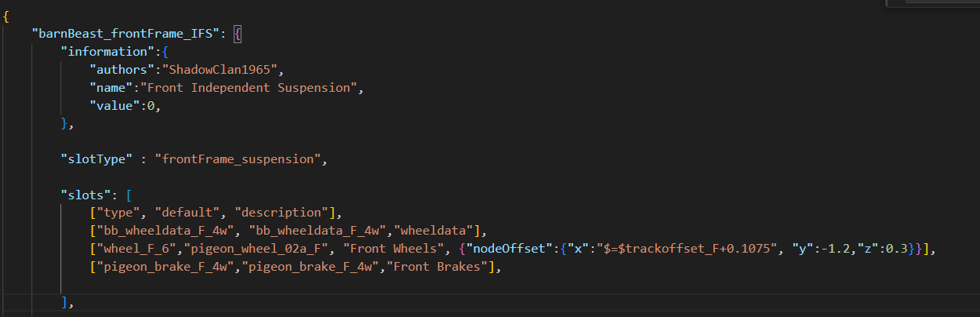The image size is (980, 317).
Task: Click the find widget edge at top right
Action: click(x=933, y=3)
